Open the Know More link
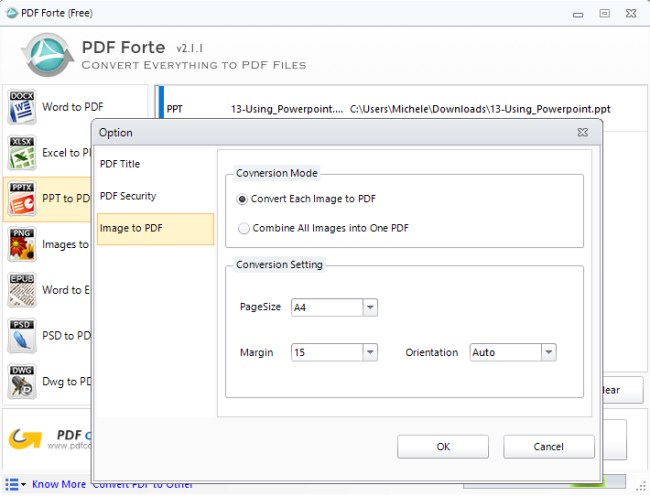 click(59, 484)
